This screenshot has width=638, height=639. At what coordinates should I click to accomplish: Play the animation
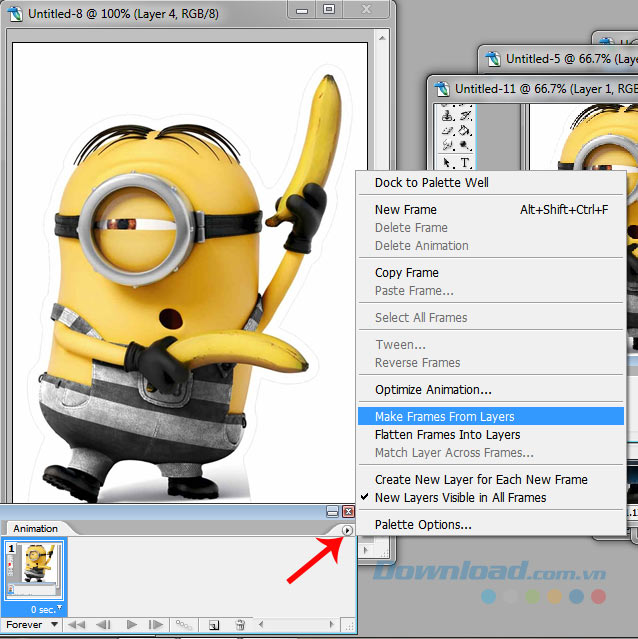(131, 625)
